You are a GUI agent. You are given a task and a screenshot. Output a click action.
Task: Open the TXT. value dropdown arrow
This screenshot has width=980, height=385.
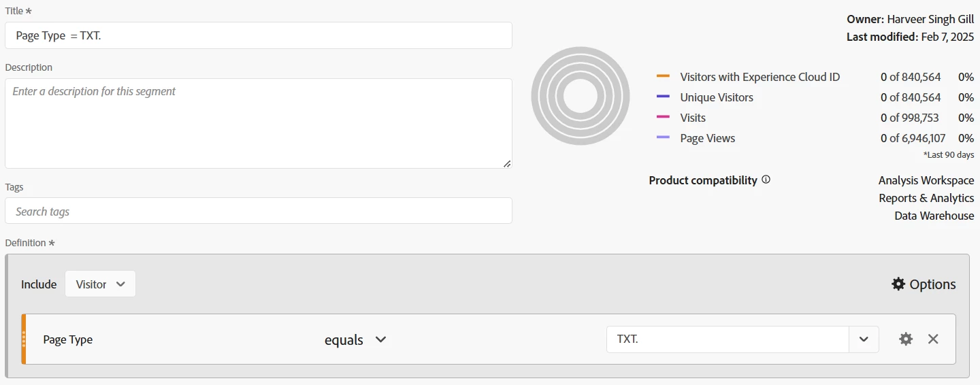864,339
